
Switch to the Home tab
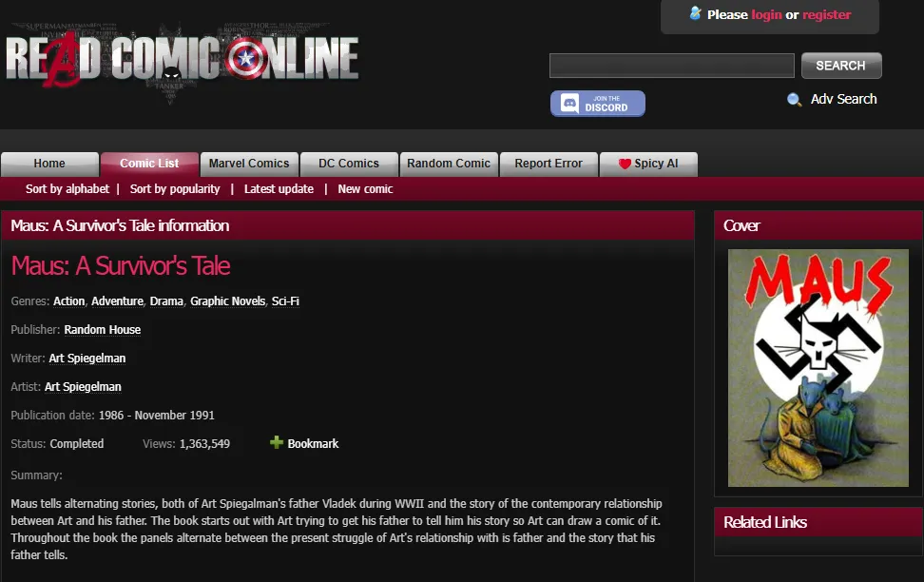pyautogui.click(x=49, y=164)
